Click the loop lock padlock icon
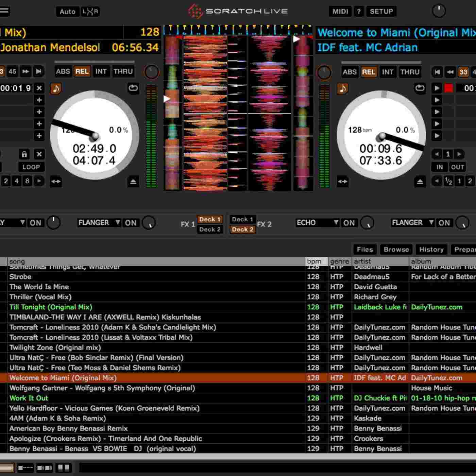The image size is (476, 476). (24, 154)
